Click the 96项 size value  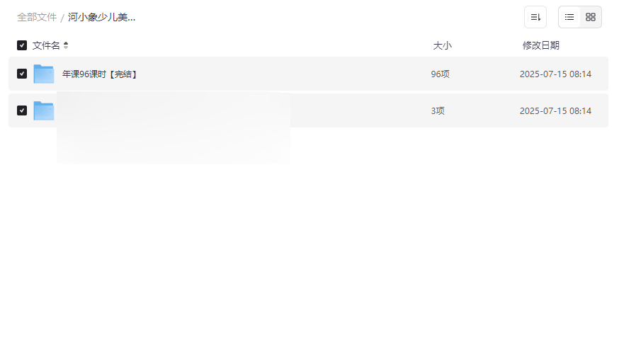[x=440, y=74]
